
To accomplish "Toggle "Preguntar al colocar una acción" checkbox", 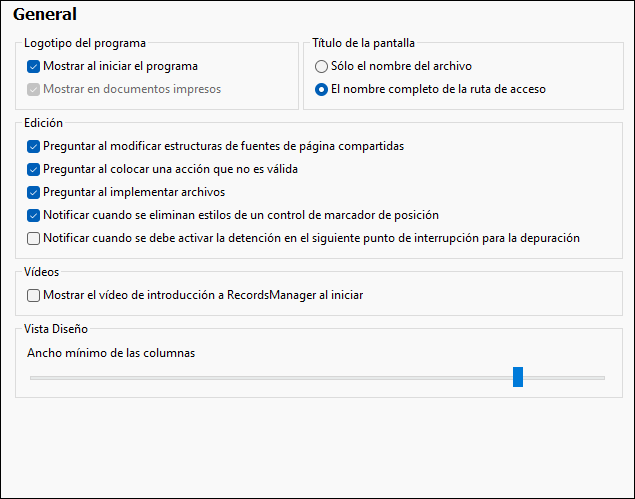I will [x=34, y=169].
